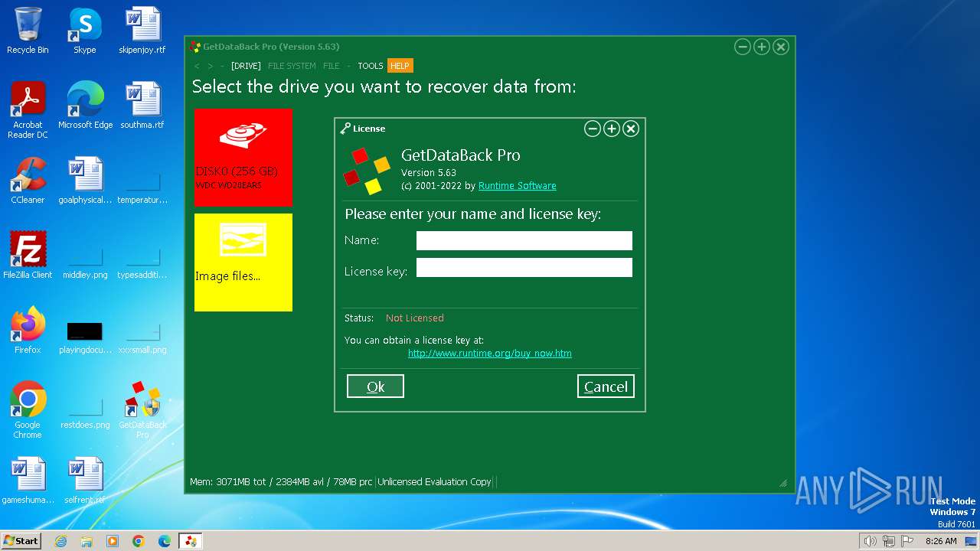Confirm with the Ok button

(375, 386)
